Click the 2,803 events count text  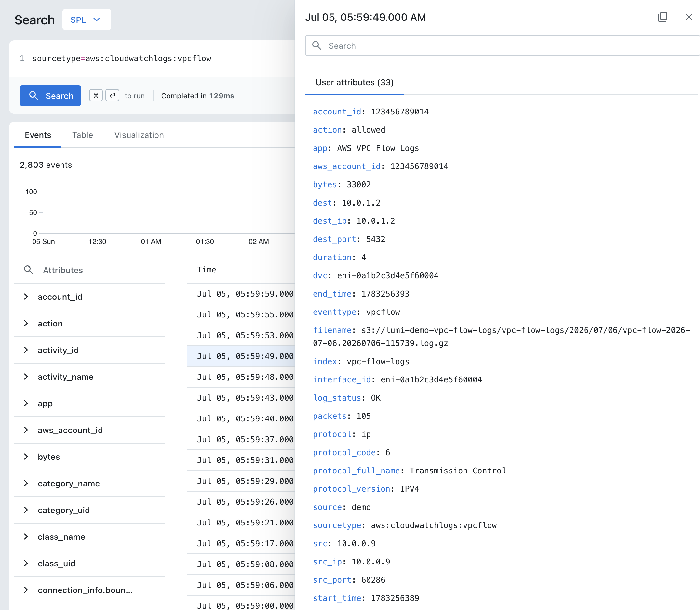tap(46, 165)
